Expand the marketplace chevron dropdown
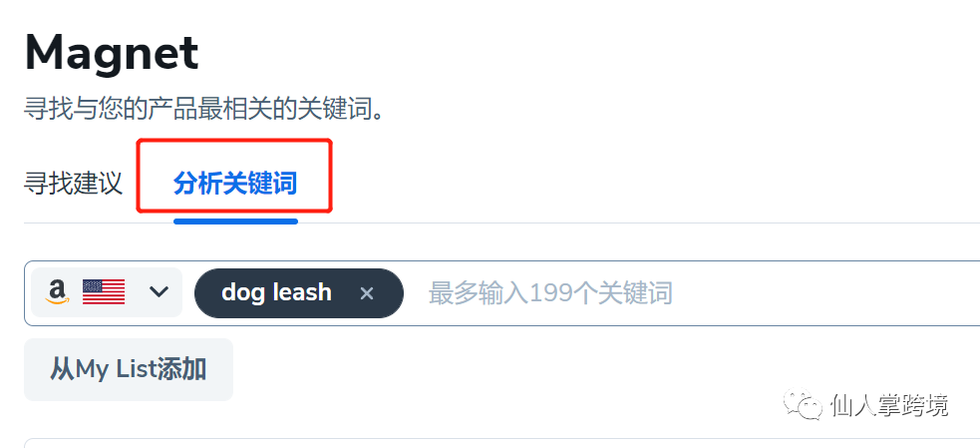Image resolution: width=980 pixels, height=448 pixels. coord(159,292)
